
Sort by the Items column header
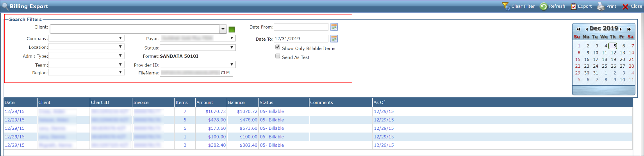coord(185,102)
